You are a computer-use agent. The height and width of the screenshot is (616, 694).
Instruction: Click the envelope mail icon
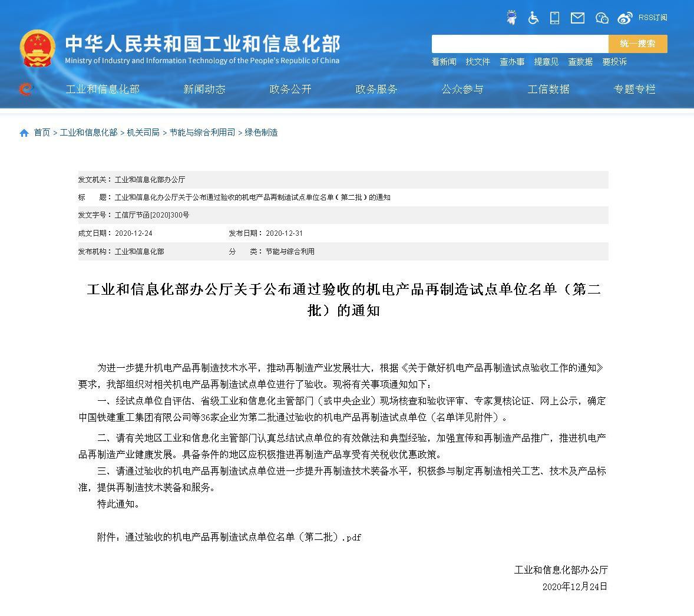[x=577, y=18]
